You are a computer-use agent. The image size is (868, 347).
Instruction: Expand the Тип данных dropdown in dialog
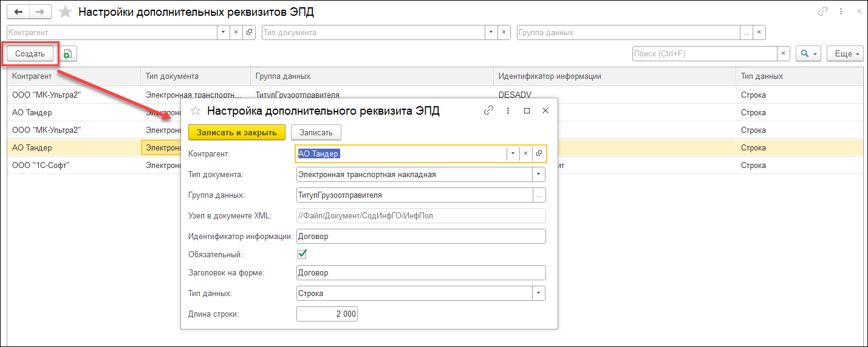pos(539,294)
